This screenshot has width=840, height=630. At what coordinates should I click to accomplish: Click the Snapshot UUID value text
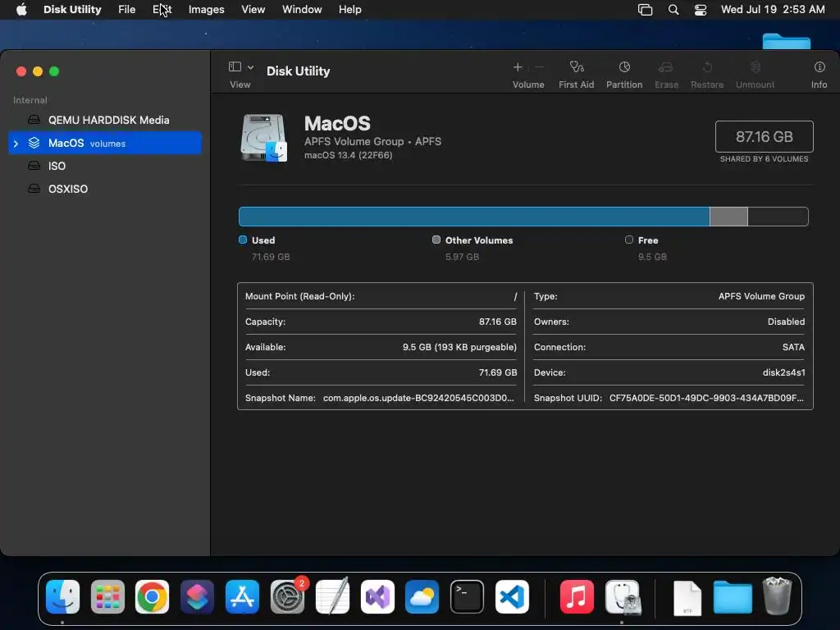pos(706,398)
